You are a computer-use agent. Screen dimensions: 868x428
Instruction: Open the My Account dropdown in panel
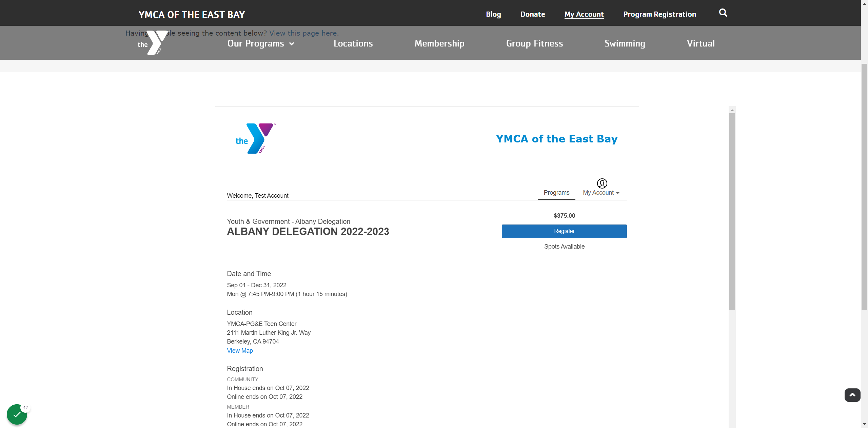click(601, 193)
